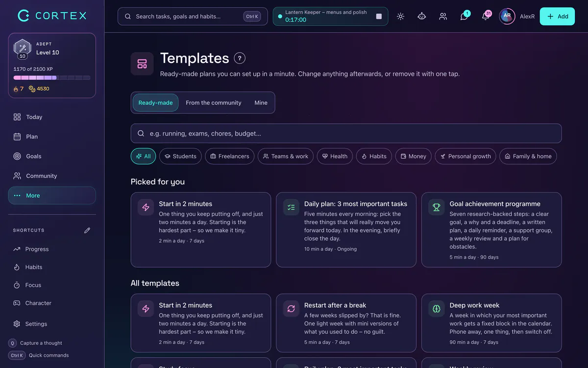Open Progress shortcut

[x=52, y=249]
